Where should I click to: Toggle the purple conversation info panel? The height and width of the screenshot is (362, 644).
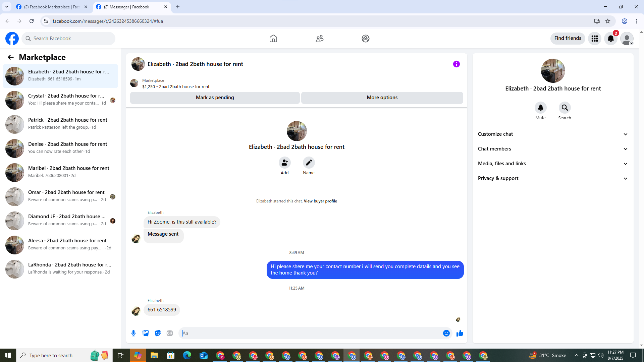point(456,64)
